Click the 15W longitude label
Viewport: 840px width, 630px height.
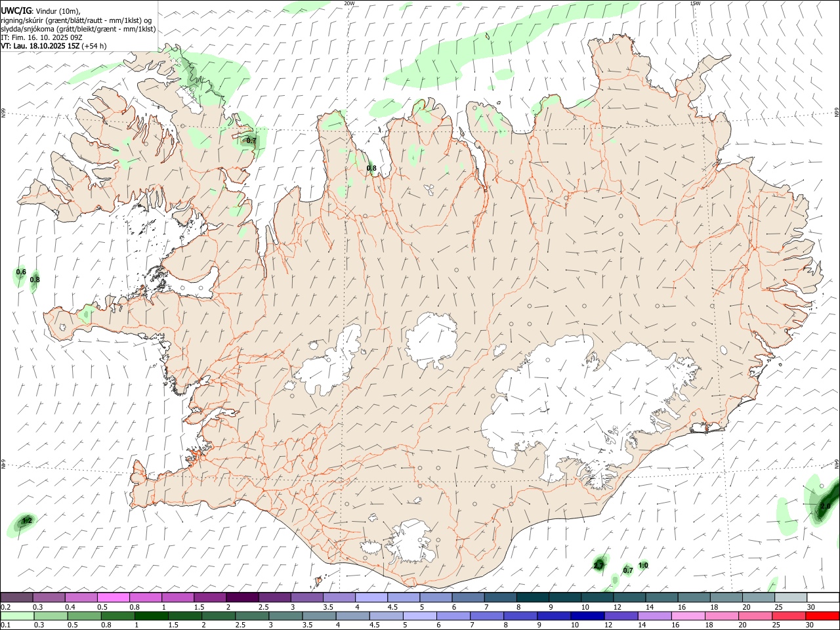pyautogui.click(x=695, y=3)
